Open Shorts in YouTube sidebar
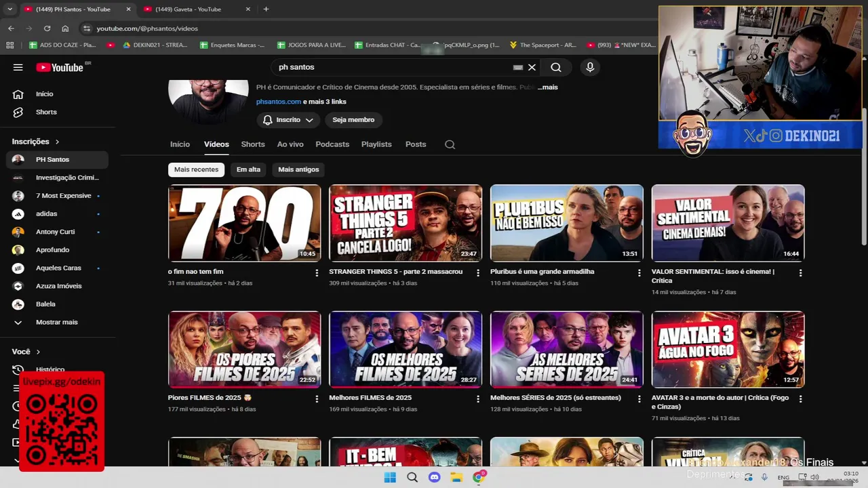The height and width of the screenshot is (488, 868). [46, 112]
